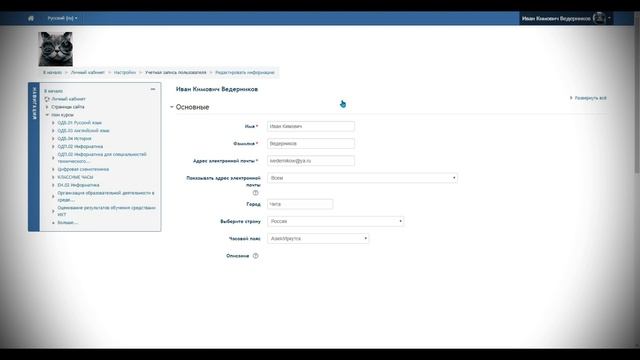Image resolution: width=640 pixels, height=360 pixels.
Task: Collapse the navigation block with the minus icon
Action: pyautogui.click(x=153, y=89)
